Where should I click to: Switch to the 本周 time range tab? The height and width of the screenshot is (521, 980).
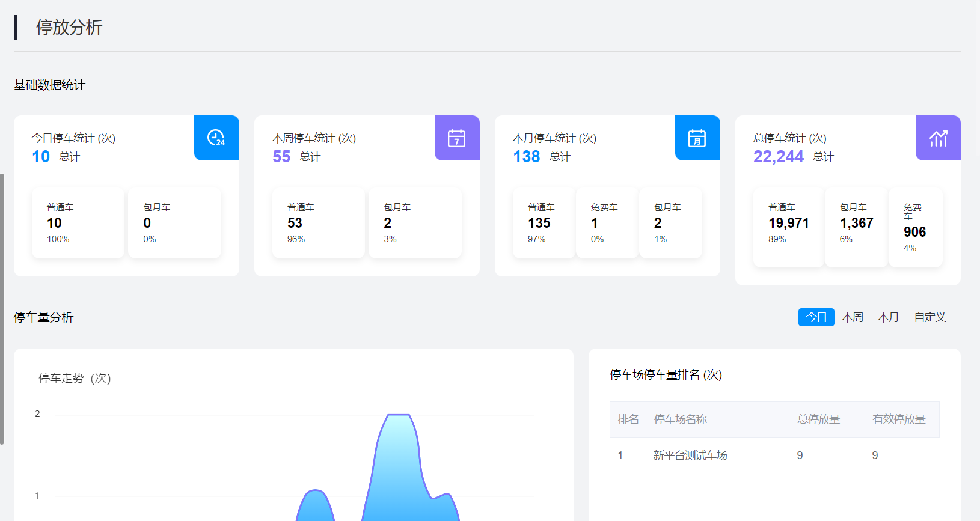(853, 317)
